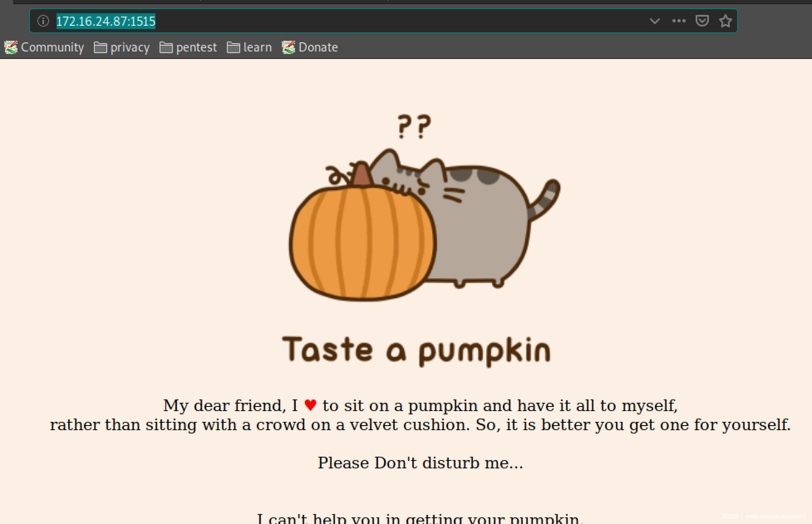Click the site information icon in address bar
The width and height of the screenshot is (812, 524).
(43, 21)
